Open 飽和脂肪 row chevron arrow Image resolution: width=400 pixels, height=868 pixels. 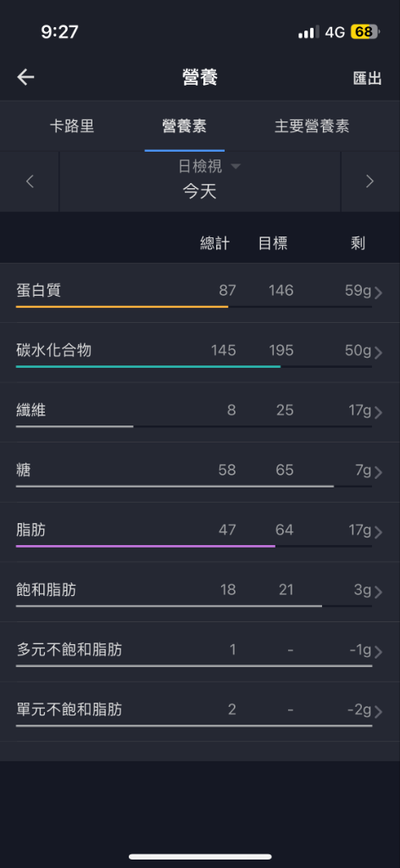coord(379,592)
